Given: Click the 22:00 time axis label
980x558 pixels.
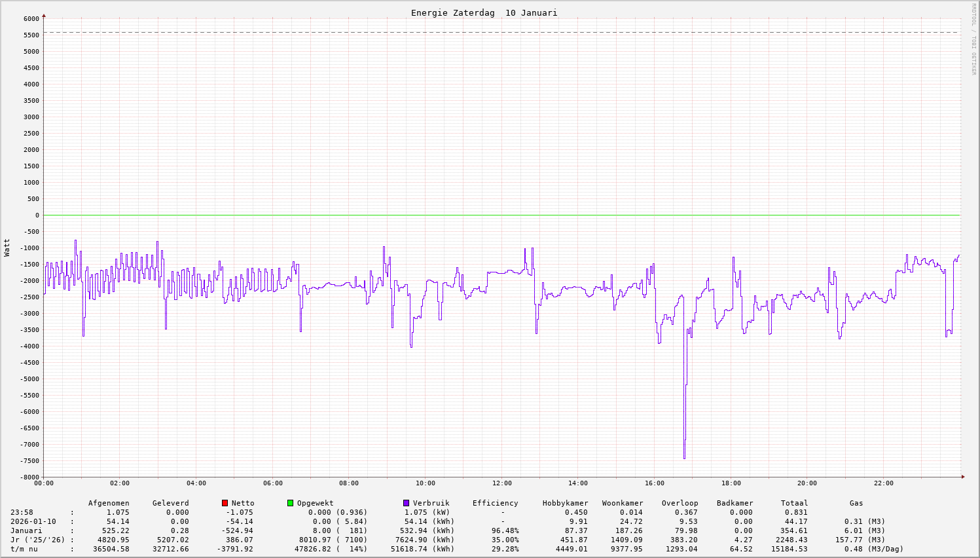Looking at the screenshot, I should tap(883, 483).
